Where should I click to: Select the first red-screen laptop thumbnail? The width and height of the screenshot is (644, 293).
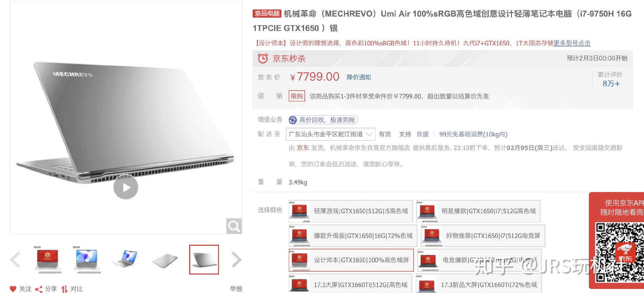tap(48, 260)
